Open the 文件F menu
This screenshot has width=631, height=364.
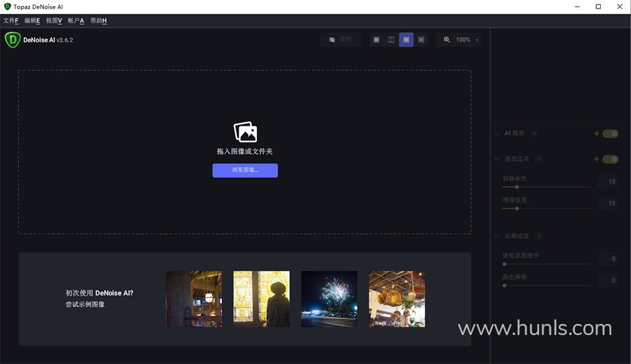click(11, 20)
